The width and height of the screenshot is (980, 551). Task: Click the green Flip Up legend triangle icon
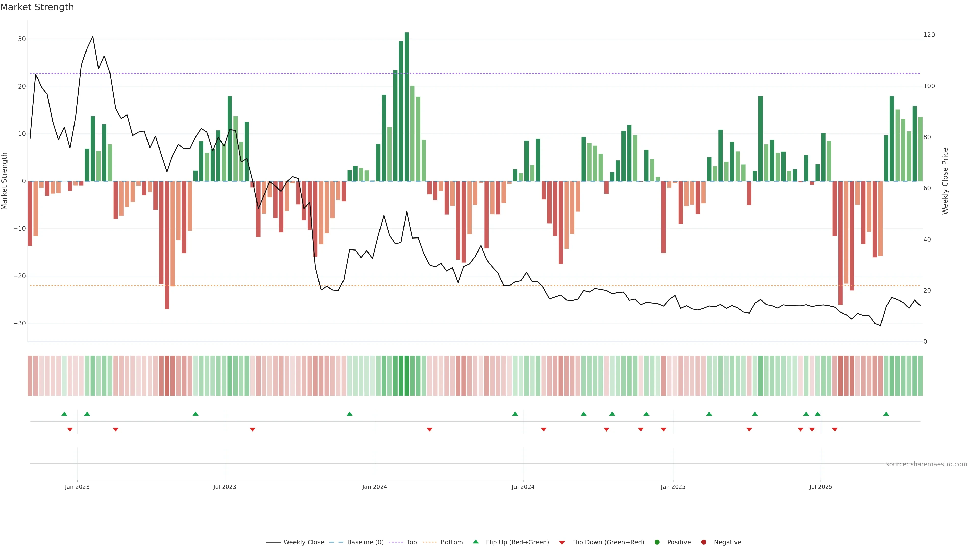(475, 542)
